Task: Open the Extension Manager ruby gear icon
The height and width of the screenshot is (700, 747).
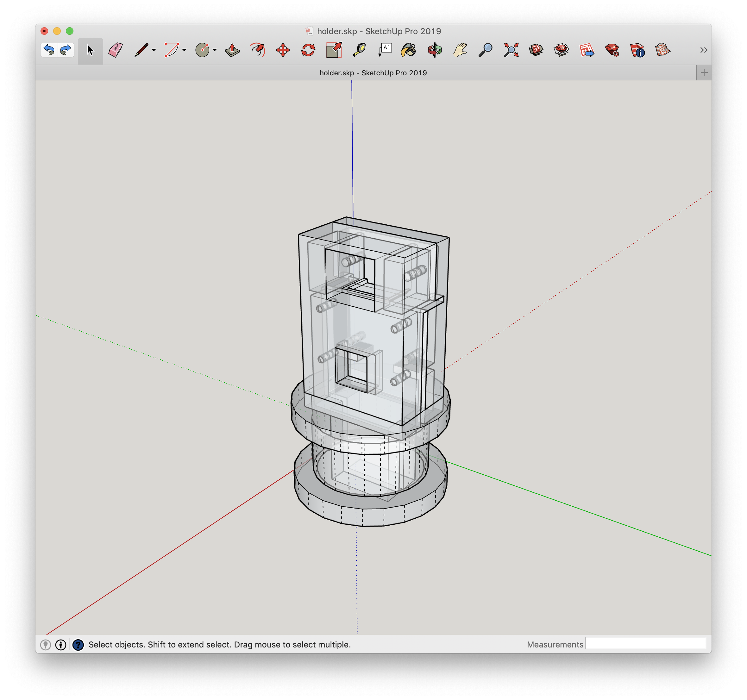Action: [x=612, y=50]
